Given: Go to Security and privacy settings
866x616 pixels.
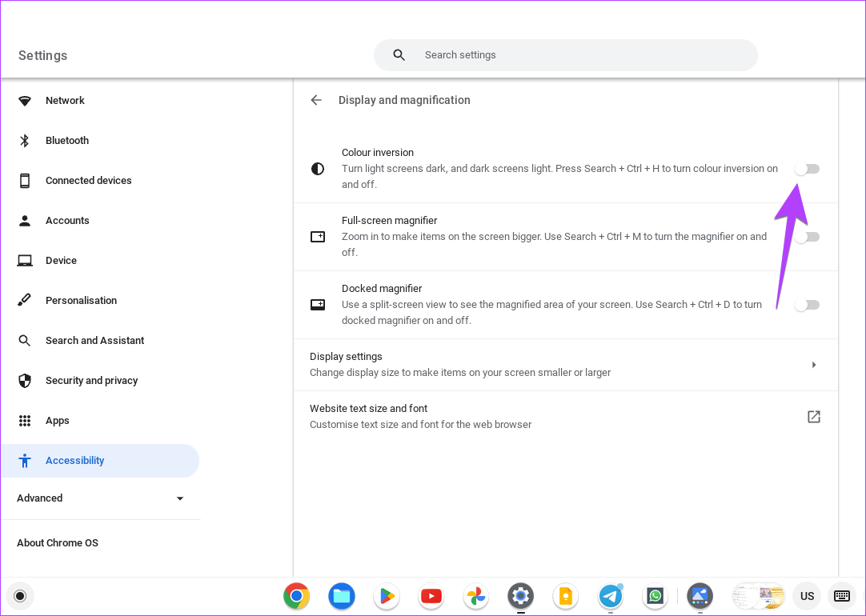Looking at the screenshot, I should [x=90, y=380].
